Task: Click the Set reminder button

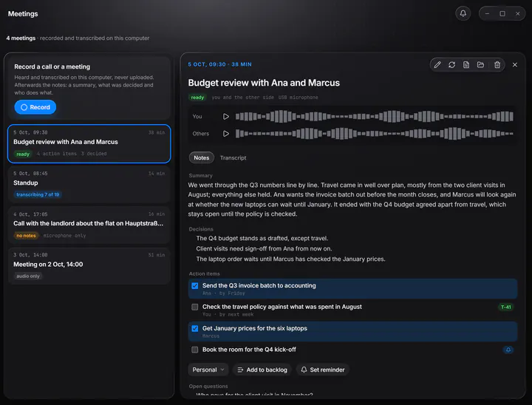Action: point(323,370)
